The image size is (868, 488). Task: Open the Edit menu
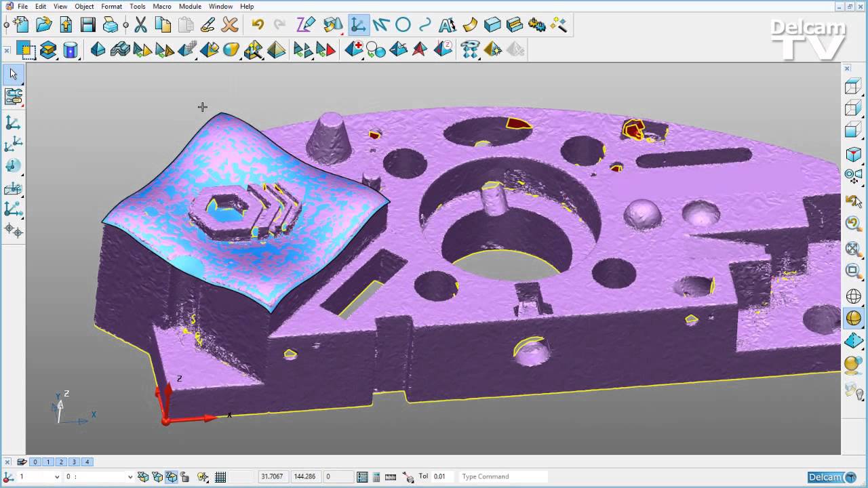click(x=41, y=6)
